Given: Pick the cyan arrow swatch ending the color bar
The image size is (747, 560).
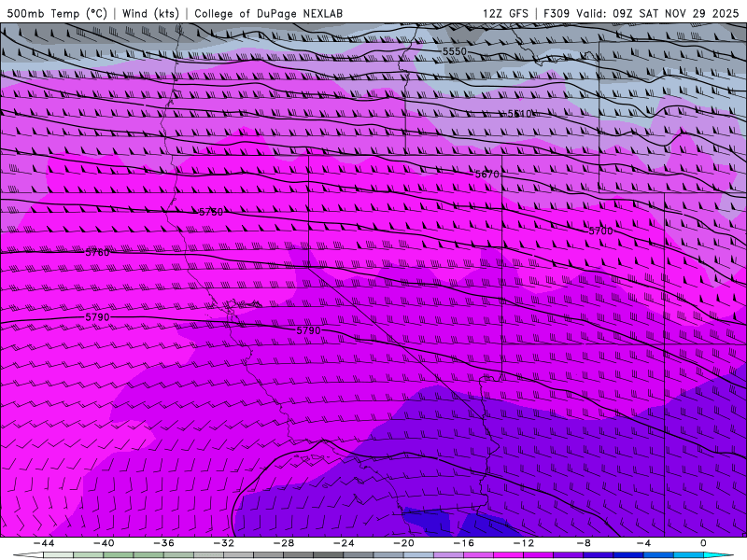Looking at the screenshot, I should pos(719,555).
